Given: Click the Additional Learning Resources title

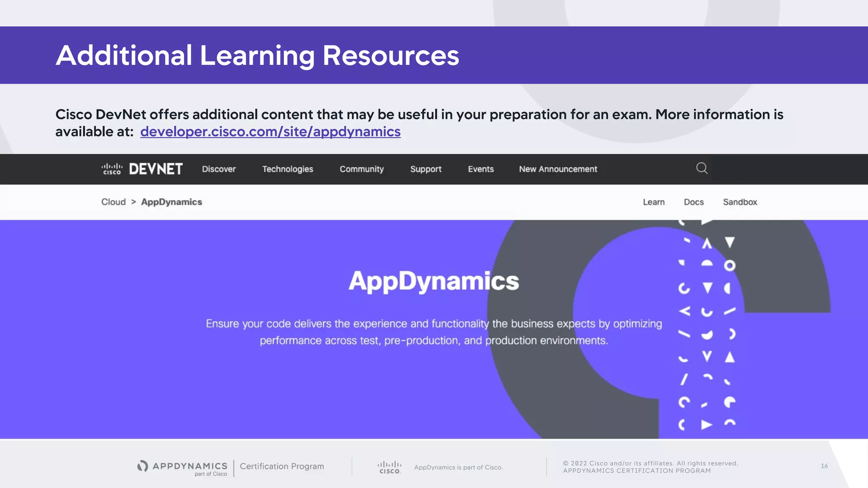Looking at the screenshot, I should click(x=257, y=55).
